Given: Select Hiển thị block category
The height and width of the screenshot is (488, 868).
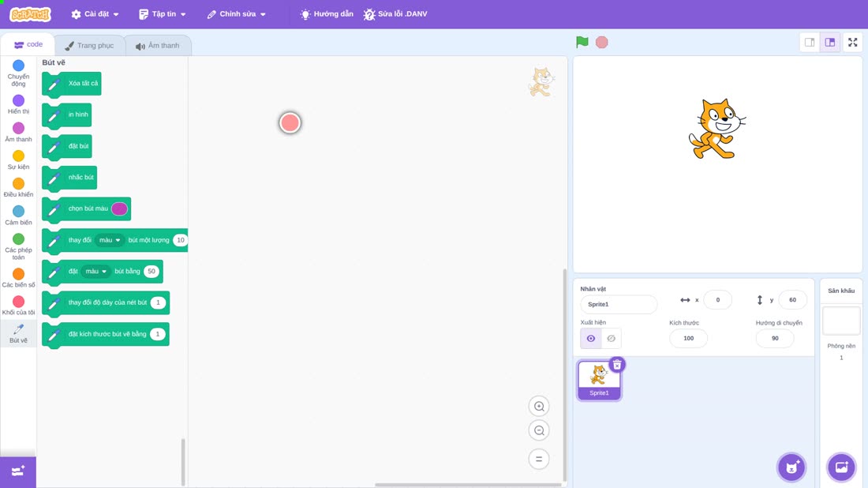Looking at the screenshot, I should [18, 104].
